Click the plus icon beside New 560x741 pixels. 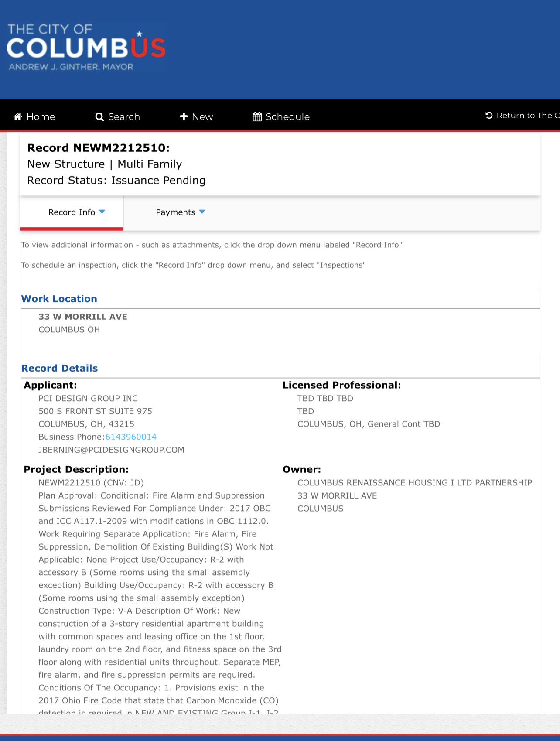point(184,116)
